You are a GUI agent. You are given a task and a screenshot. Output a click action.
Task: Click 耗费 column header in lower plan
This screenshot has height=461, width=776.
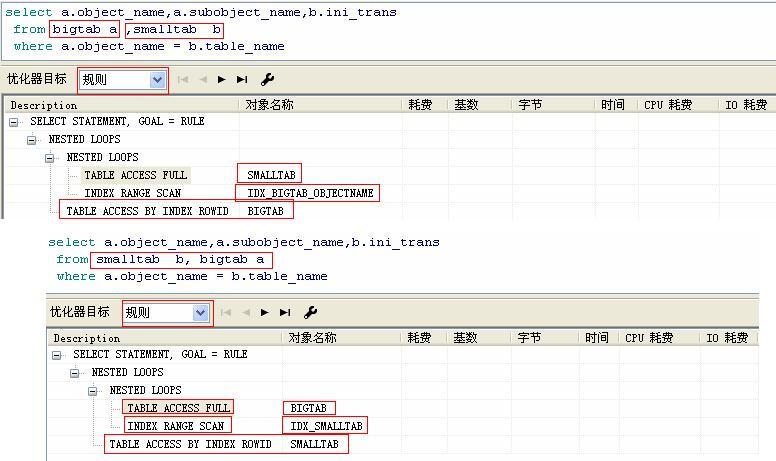coord(424,338)
